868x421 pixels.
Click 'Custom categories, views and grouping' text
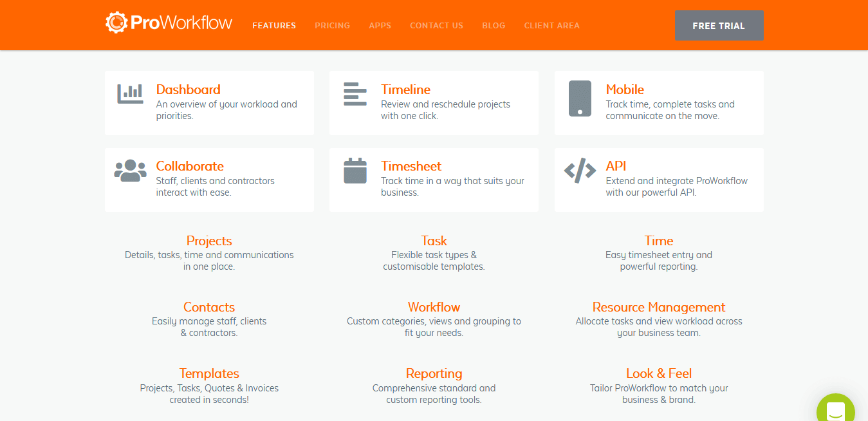pos(434,327)
